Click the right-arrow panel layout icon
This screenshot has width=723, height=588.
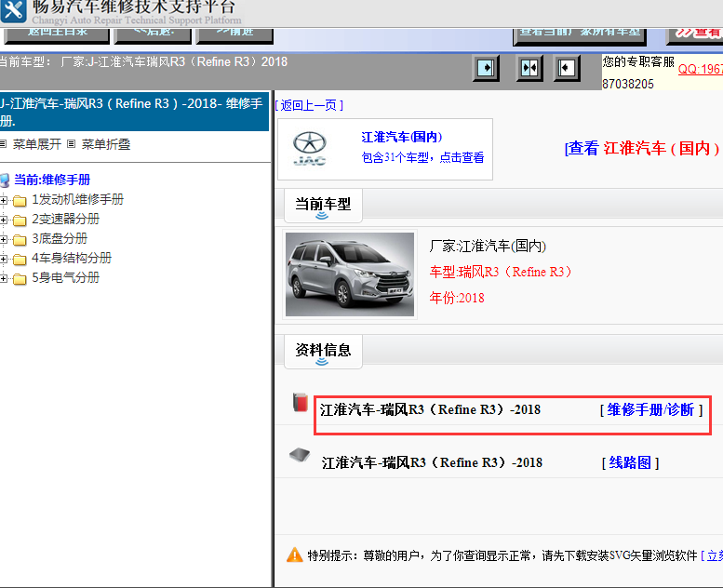point(486,68)
